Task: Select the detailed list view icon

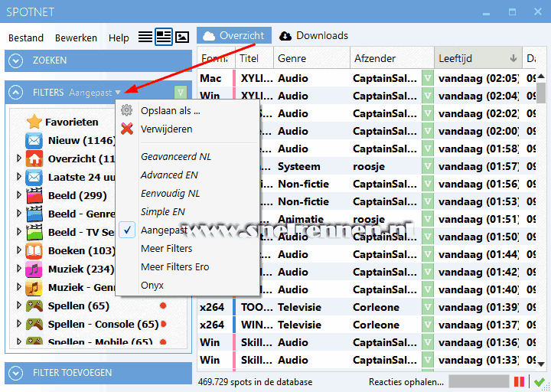Action: (164, 37)
